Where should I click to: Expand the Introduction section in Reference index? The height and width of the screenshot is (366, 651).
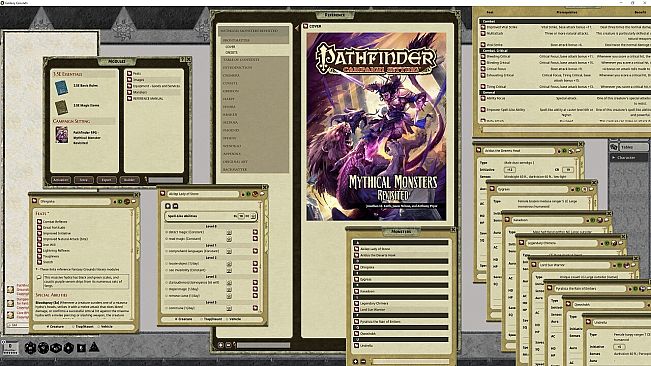pos(254,67)
